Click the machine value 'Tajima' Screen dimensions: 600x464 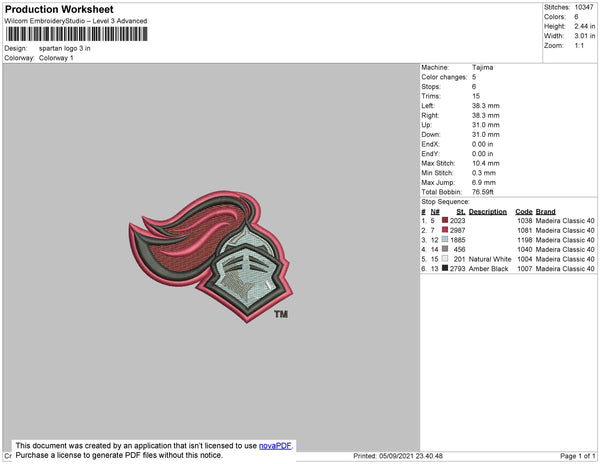(483, 67)
